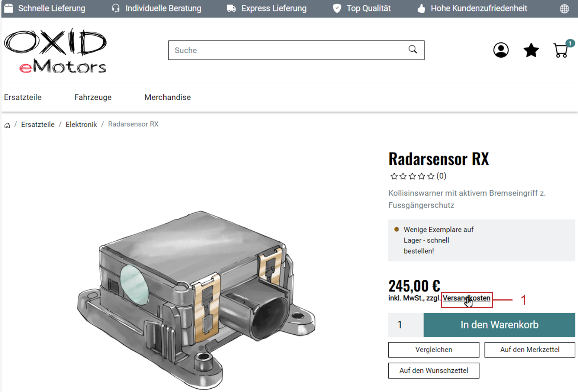
Task: Click the globe language icon
Action: pyautogui.click(x=564, y=9)
